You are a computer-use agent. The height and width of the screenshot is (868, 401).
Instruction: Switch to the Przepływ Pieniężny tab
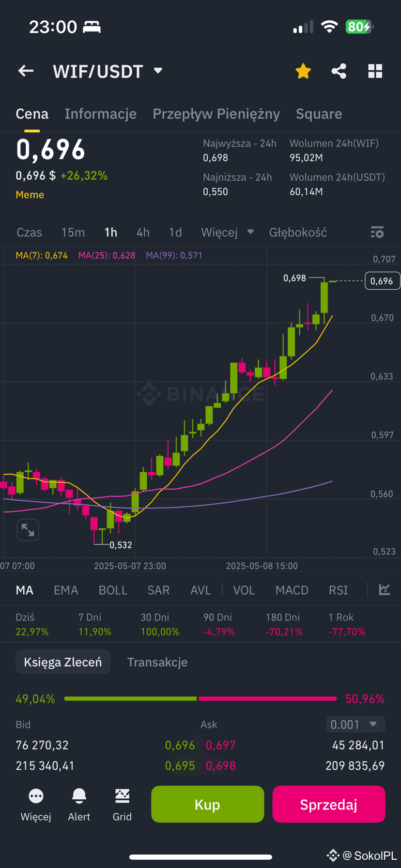216,114
